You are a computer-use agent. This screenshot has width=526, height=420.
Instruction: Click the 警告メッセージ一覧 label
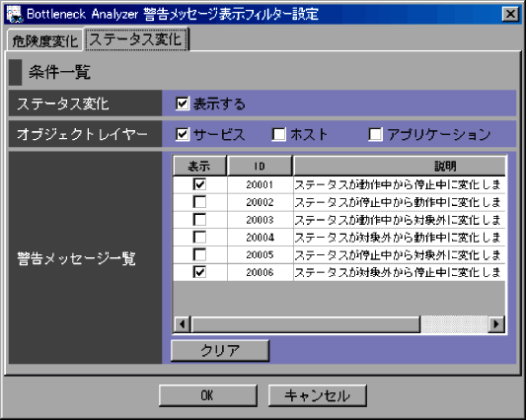[76, 258]
